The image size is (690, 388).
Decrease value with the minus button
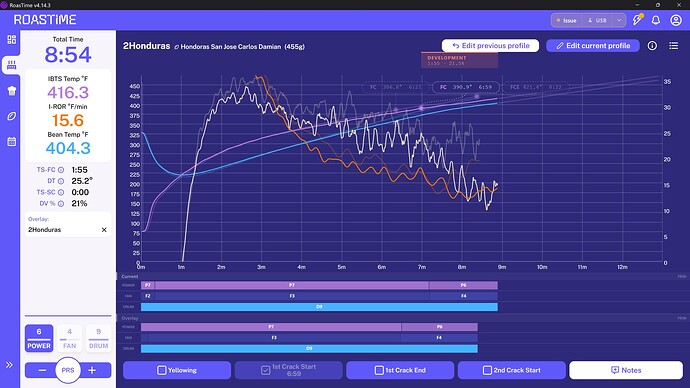[42, 370]
